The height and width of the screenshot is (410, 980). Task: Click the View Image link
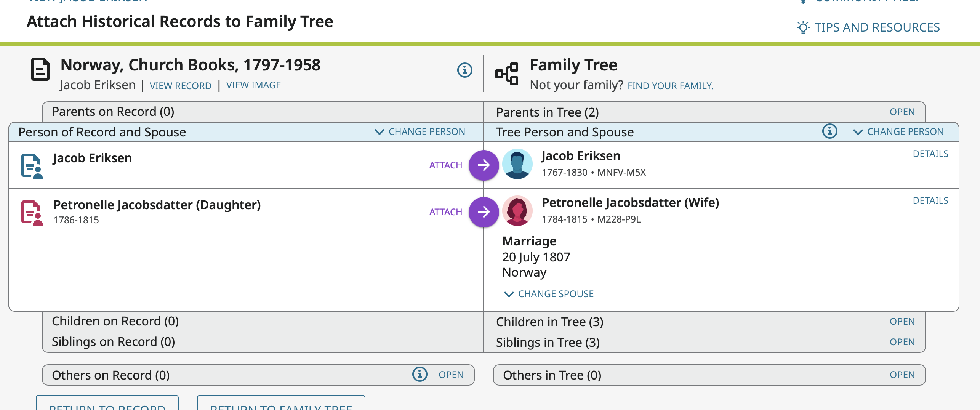tap(253, 85)
